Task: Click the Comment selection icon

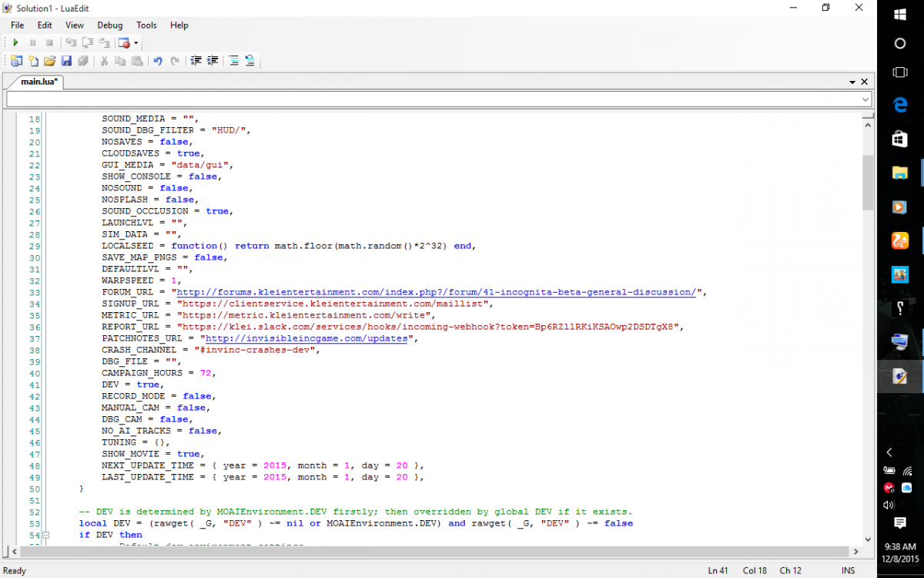Action: pyautogui.click(x=233, y=61)
